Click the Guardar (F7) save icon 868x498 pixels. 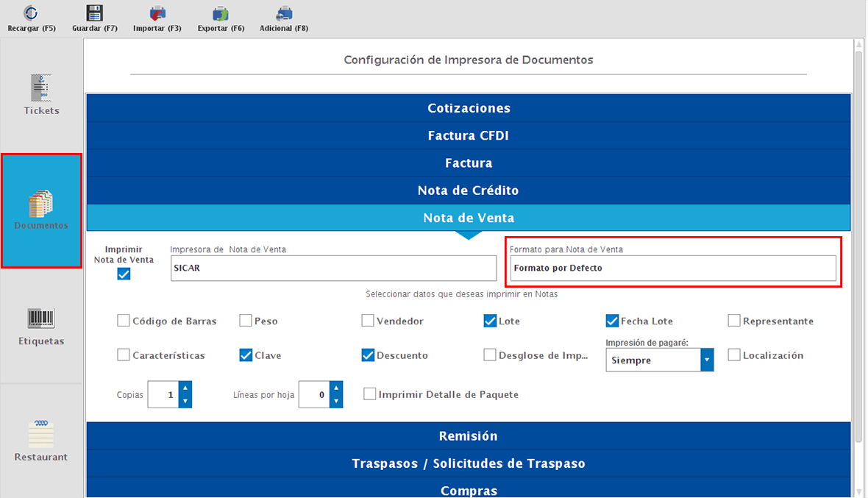pyautogui.click(x=94, y=18)
